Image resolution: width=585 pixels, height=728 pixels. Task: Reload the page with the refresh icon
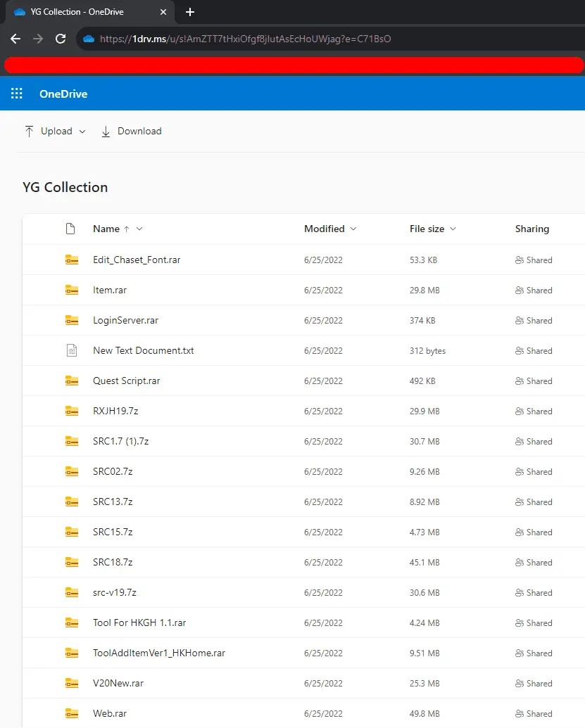pos(61,39)
